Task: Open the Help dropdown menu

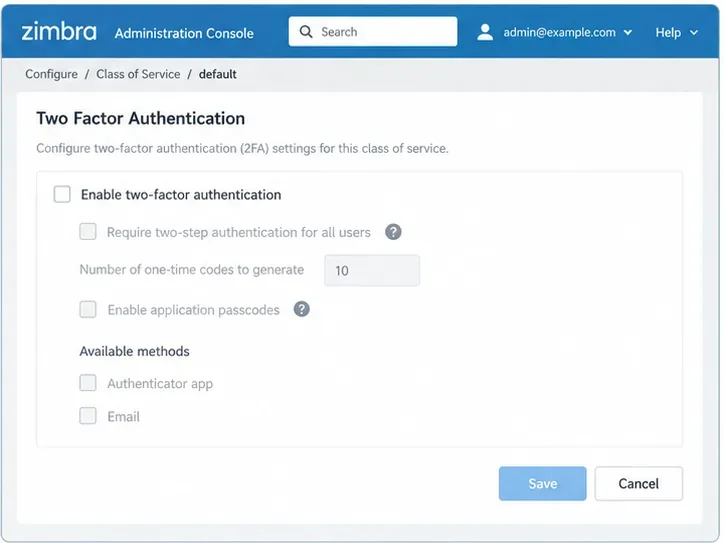Action: click(676, 32)
